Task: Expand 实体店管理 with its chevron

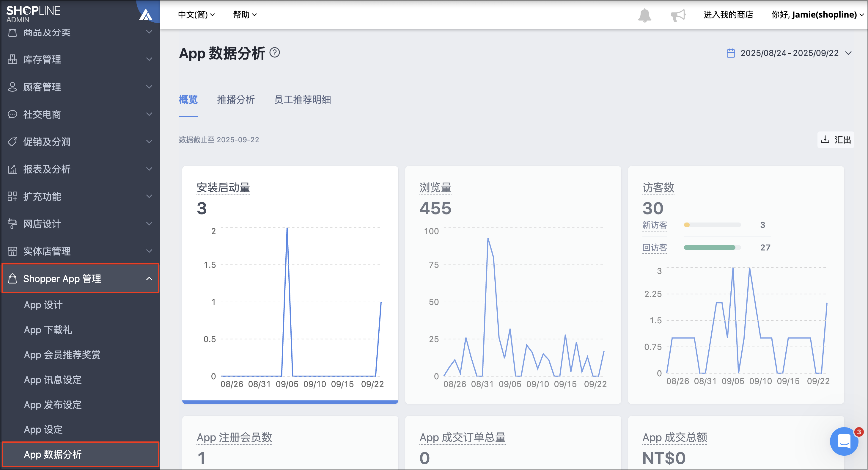Action: [149, 251]
